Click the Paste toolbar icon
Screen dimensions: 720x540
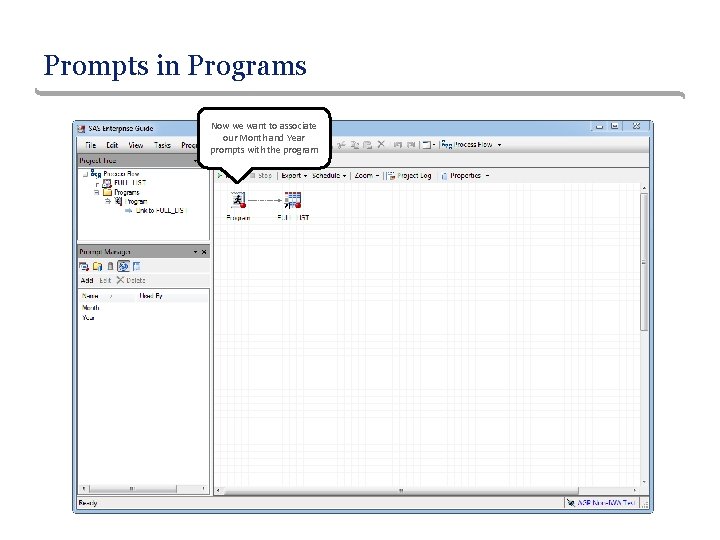tap(367, 145)
